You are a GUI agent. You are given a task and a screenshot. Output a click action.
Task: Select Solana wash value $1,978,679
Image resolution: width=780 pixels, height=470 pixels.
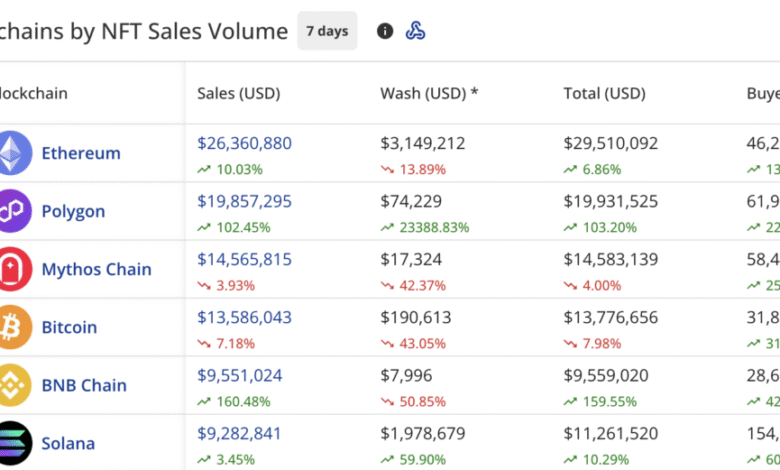pyautogui.click(x=422, y=434)
